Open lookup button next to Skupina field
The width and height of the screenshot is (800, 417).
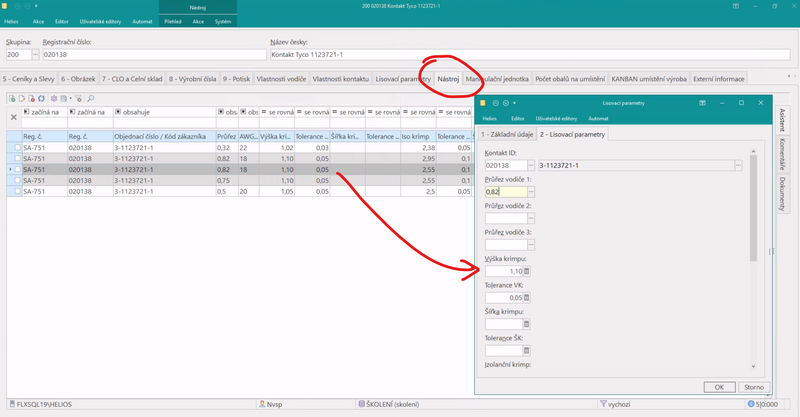36,55
